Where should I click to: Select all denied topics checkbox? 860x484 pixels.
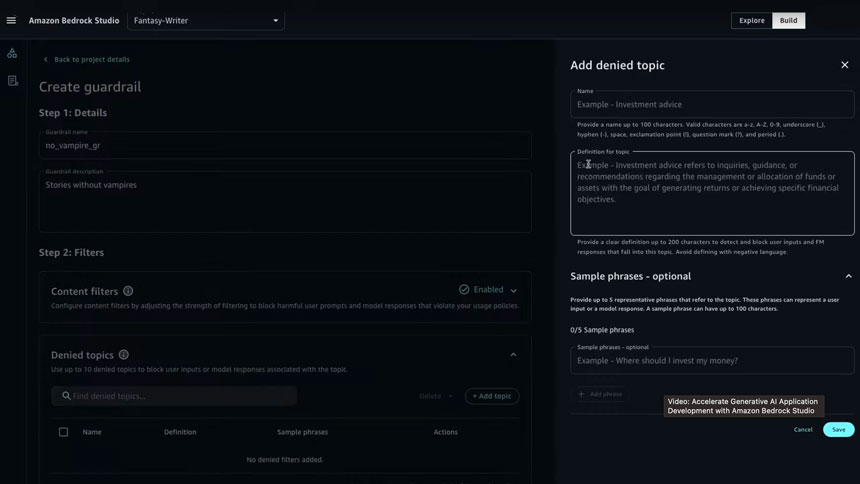tap(64, 432)
